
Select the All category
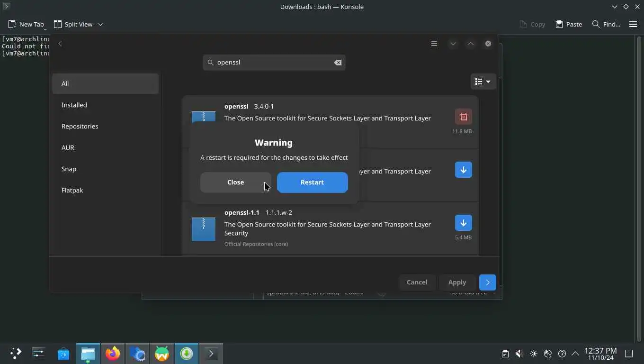[106, 83]
